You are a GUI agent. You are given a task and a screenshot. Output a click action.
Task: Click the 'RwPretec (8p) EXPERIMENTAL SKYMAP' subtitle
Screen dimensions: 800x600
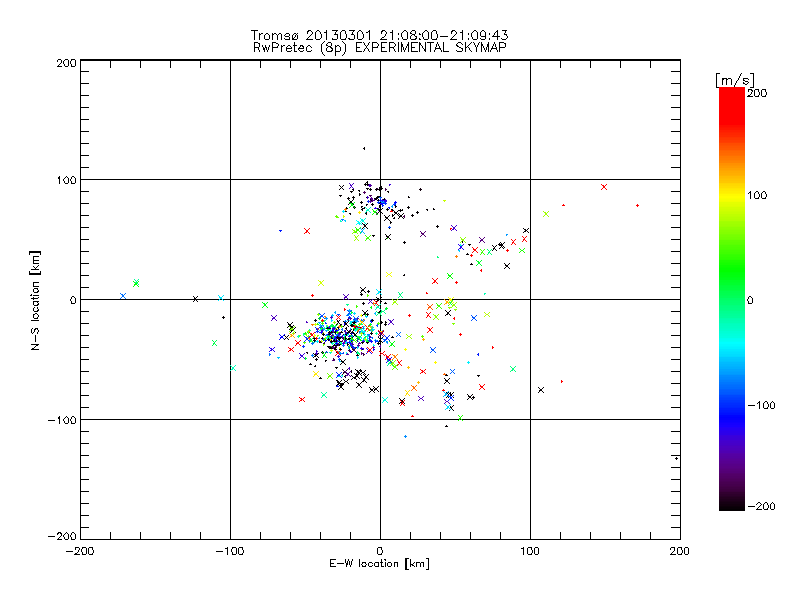pos(380,48)
